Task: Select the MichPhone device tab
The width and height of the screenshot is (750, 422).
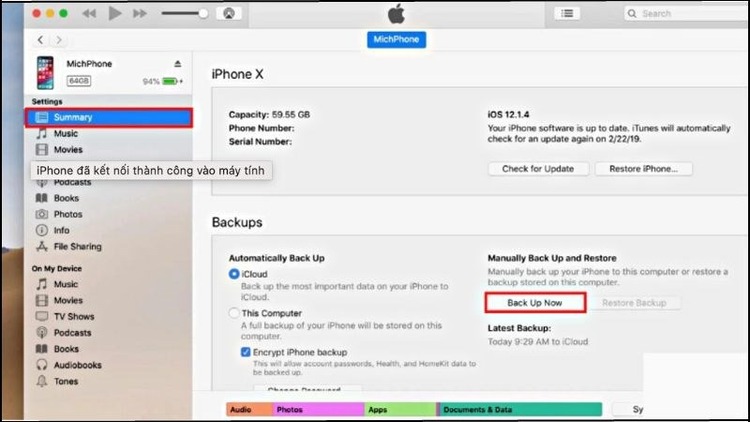Action: coord(397,39)
